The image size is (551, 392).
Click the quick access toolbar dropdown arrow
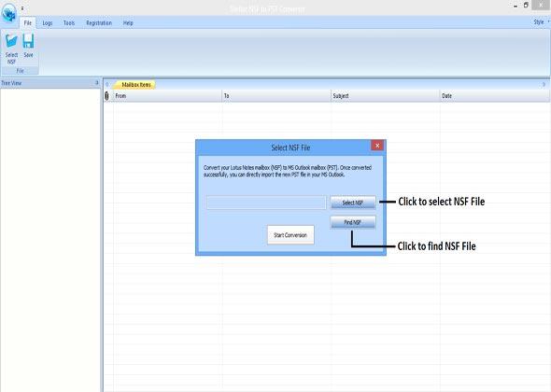point(22,7)
